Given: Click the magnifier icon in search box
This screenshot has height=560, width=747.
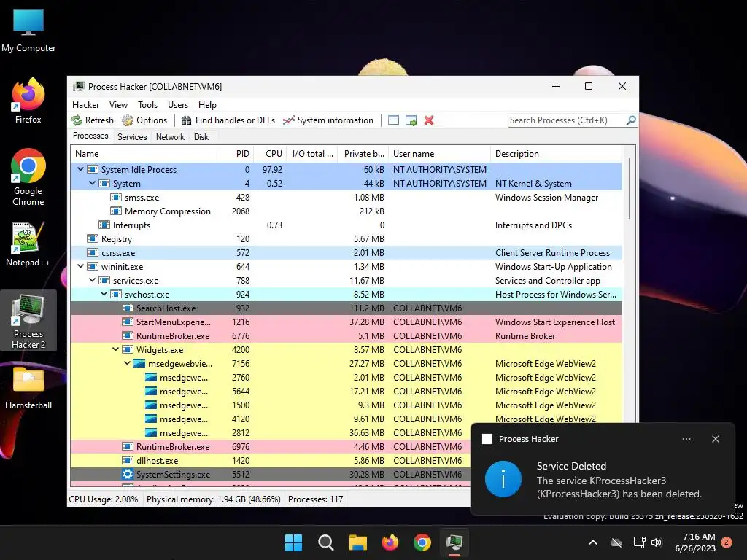Looking at the screenshot, I should coord(631,120).
